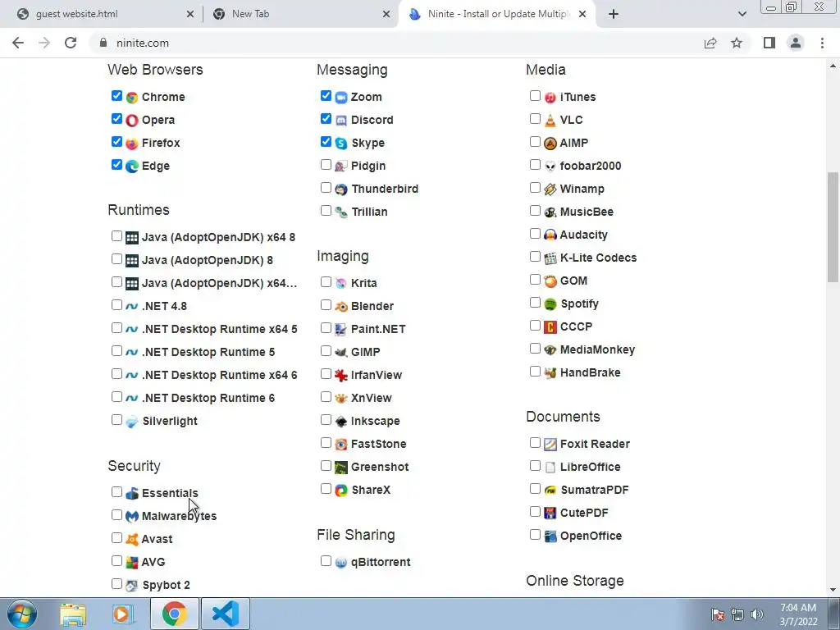This screenshot has height=630, width=840.
Task: Reload the Ninite page
Action: point(71,43)
